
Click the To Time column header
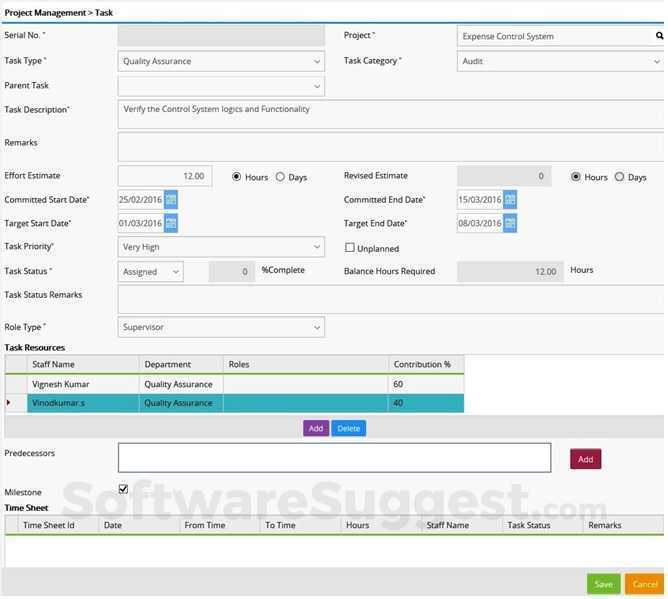(x=300, y=525)
